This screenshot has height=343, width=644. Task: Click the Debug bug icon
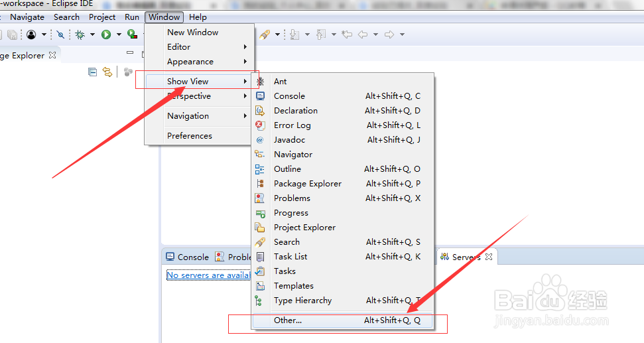[x=80, y=34]
